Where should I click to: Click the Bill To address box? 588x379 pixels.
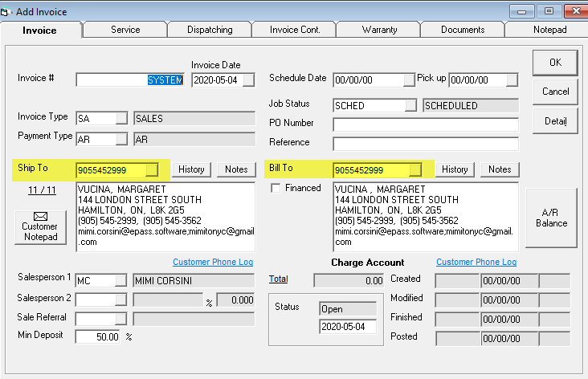point(426,217)
